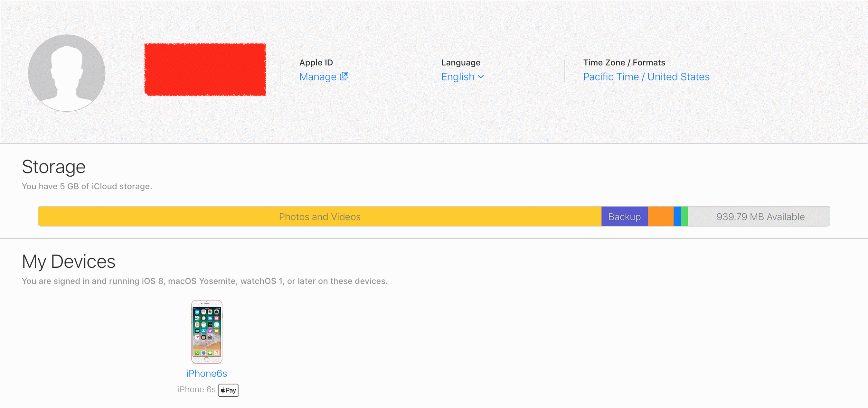
Task: Click the Language label
Action: pyautogui.click(x=461, y=63)
